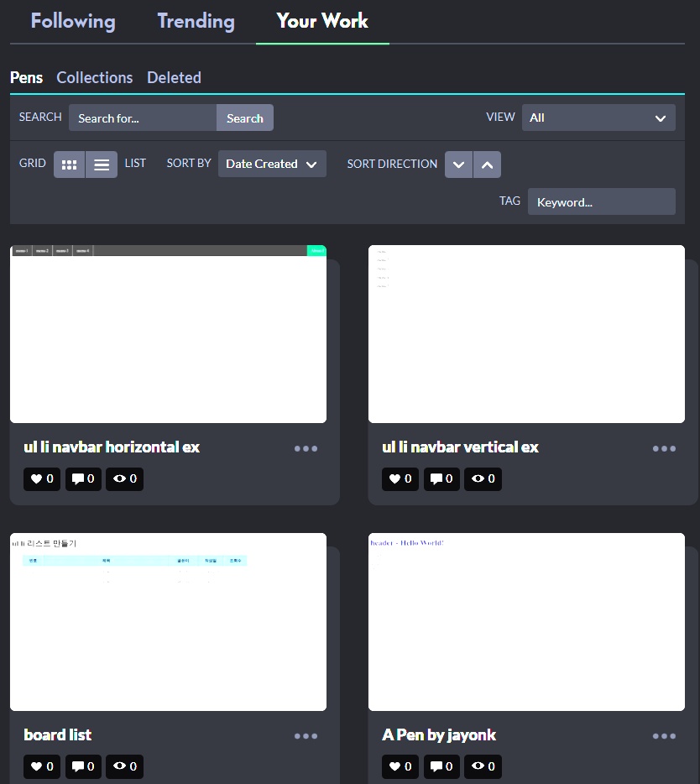Click the comment bubble on "ul li navbar vertical ex"

pyautogui.click(x=441, y=478)
